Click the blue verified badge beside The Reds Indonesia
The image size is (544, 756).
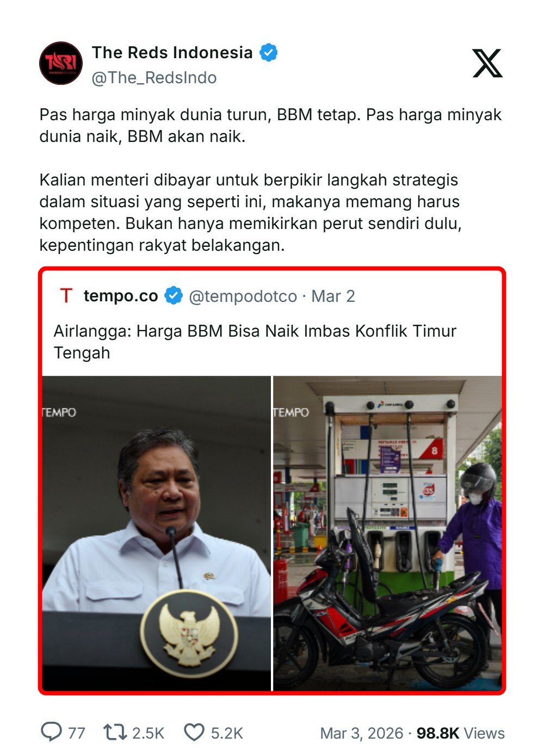pyautogui.click(x=269, y=53)
